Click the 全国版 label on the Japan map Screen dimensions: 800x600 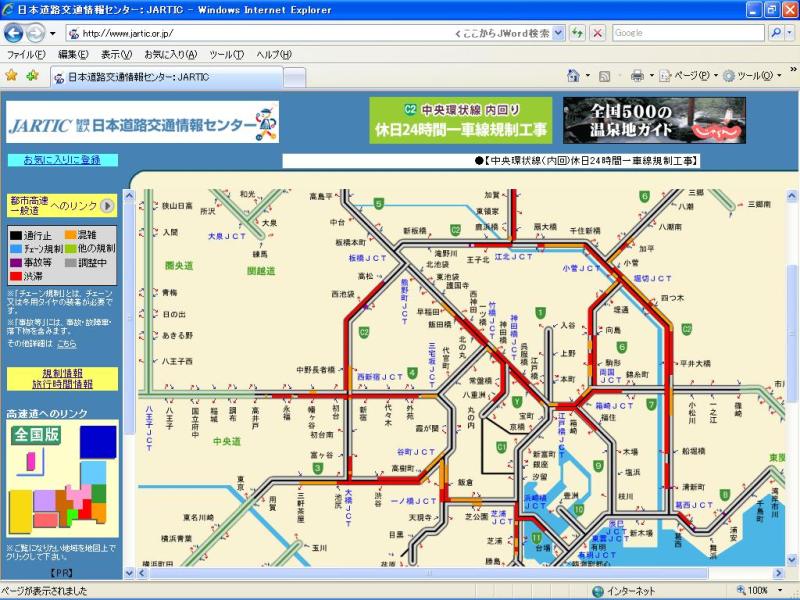tap(37, 435)
